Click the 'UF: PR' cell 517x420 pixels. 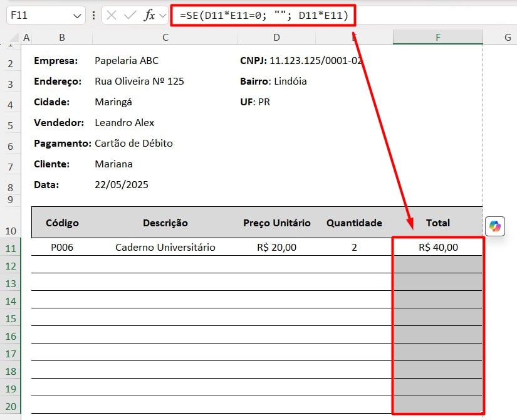pyautogui.click(x=255, y=102)
